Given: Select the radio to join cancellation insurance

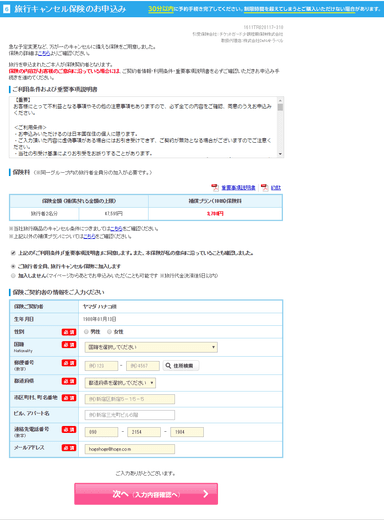Looking at the screenshot, I should (13, 266).
